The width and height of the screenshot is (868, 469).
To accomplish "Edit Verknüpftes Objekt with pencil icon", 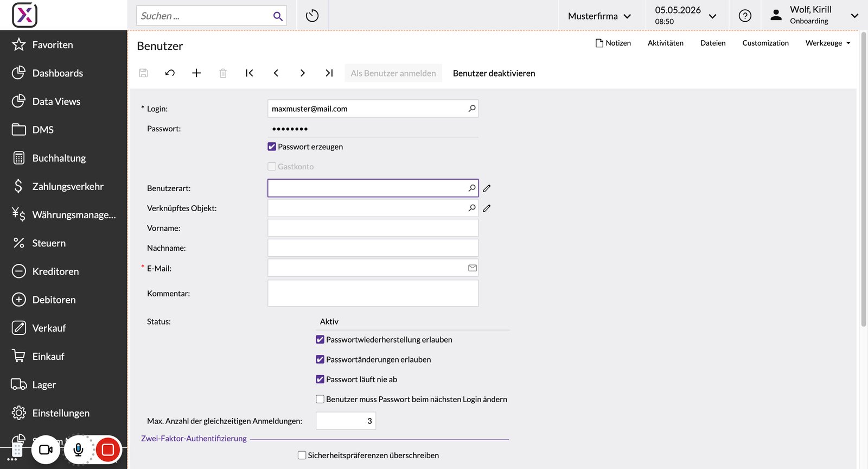I will (487, 208).
